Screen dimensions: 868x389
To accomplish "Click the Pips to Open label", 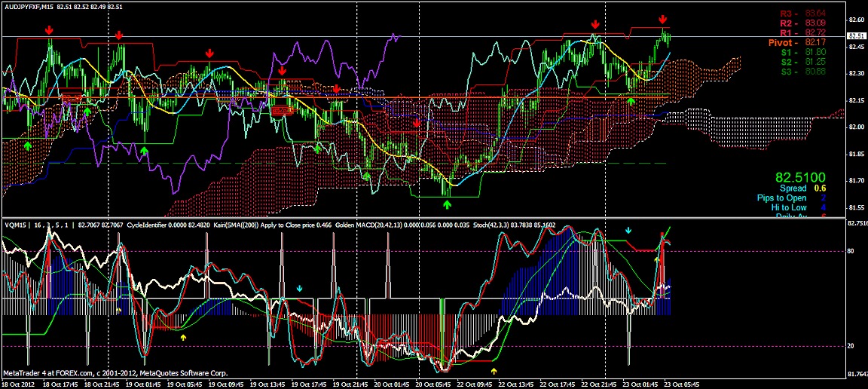I will pyautogui.click(x=781, y=198).
